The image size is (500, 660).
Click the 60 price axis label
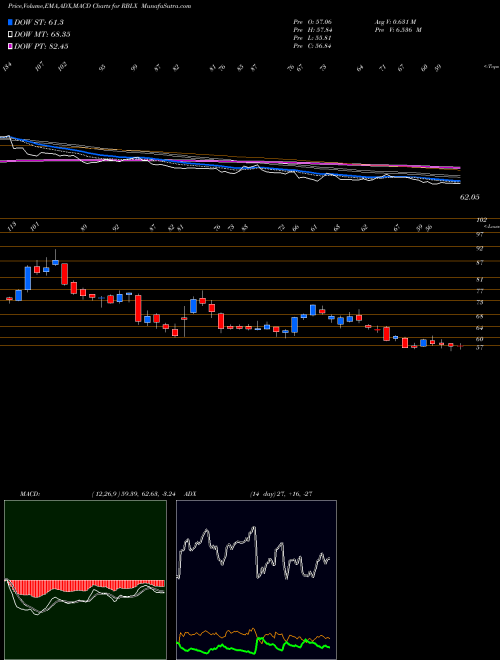click(x=479, y=339)
